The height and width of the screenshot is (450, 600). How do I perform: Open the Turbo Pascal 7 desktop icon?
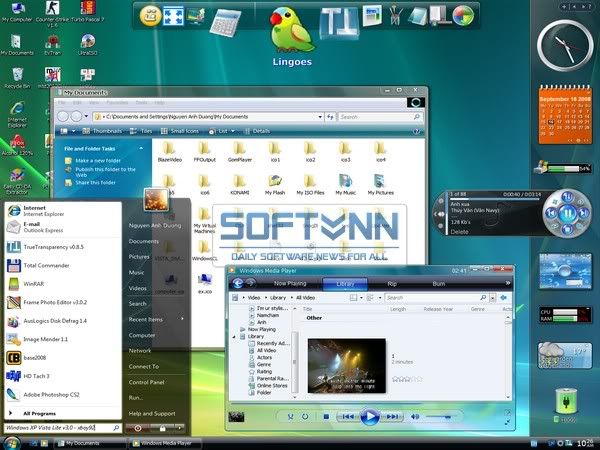[x=88, y=11]
